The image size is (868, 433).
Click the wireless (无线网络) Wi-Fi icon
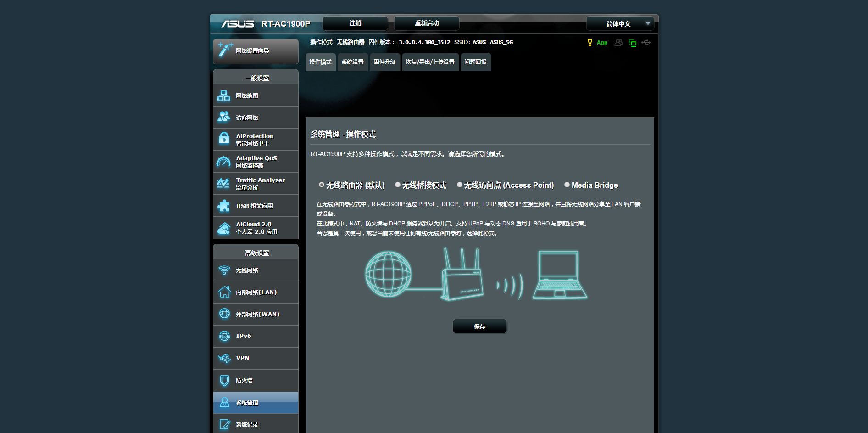pyautogui.click(x=224, y=270)
